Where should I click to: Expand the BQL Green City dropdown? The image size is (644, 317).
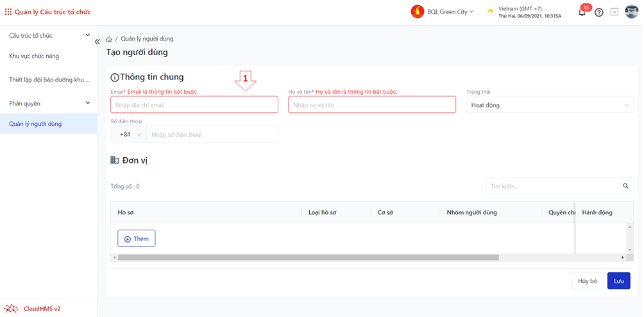click(x=450, y=12)
